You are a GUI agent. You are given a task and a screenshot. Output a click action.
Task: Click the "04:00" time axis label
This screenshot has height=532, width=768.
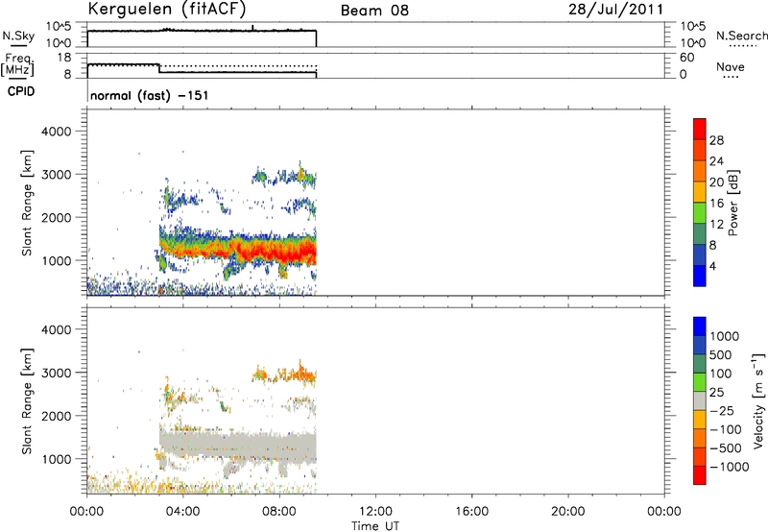[x=182, y=512]
